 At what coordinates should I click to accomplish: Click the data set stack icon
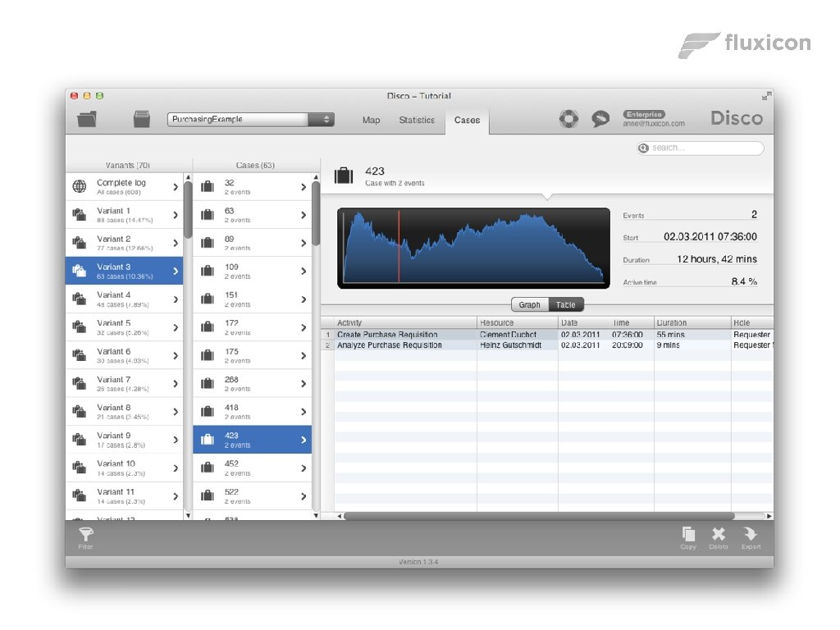pos(141,119)
